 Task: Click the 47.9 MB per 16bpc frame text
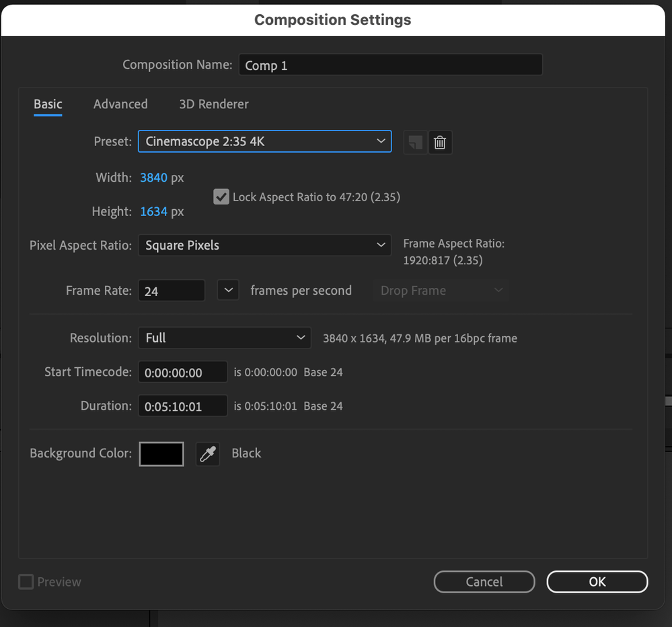coord(453,338)
